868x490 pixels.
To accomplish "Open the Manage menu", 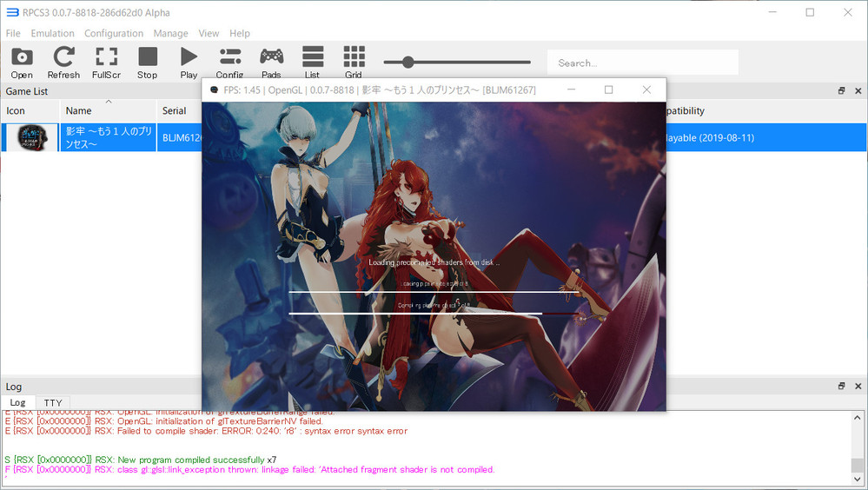I will pyautogui.click(x=170, y=33).
